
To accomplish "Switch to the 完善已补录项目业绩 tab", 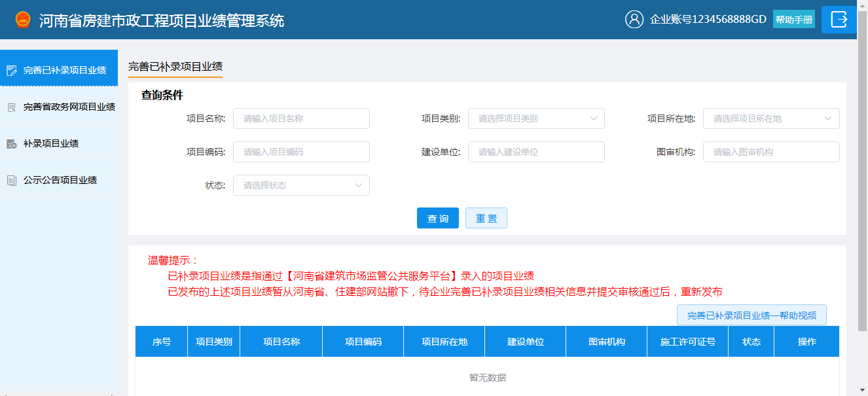I will (175, 67).
